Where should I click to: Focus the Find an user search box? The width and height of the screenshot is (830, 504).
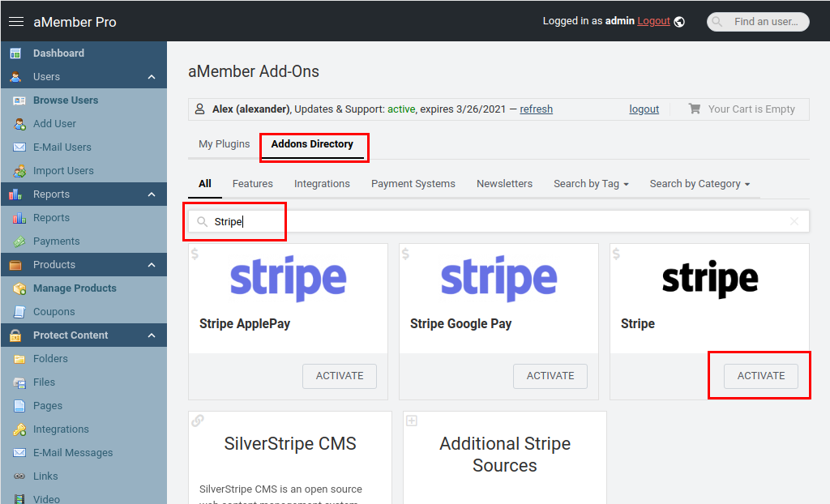(765, 22)
